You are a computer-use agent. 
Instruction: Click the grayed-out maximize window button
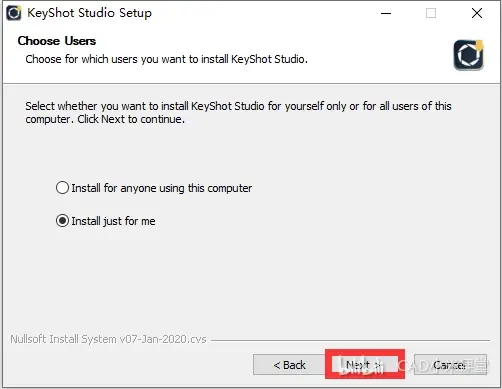pyautogui.click(x=431, y=13)
